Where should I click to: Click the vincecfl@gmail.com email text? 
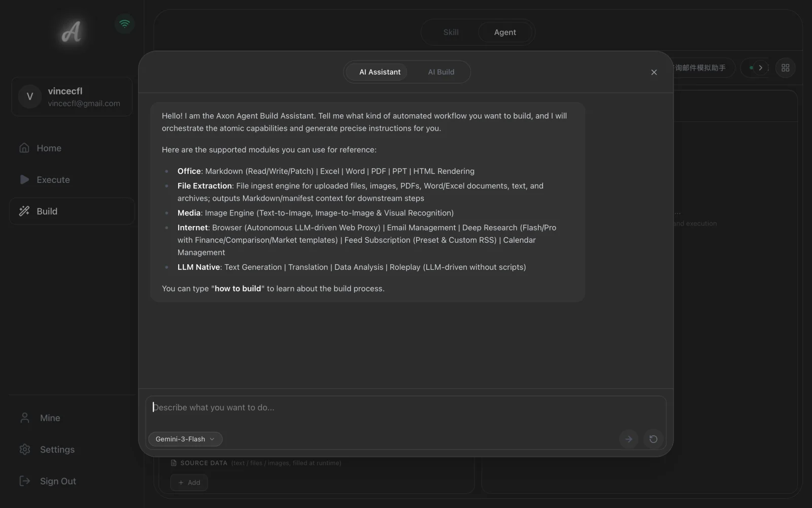(84, 104)
